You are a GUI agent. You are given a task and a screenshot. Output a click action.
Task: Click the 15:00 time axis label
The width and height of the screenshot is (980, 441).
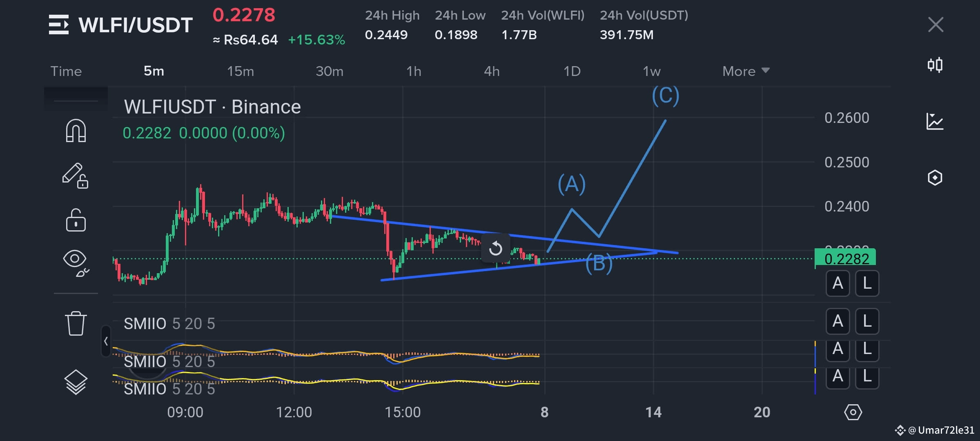(403, 412)
